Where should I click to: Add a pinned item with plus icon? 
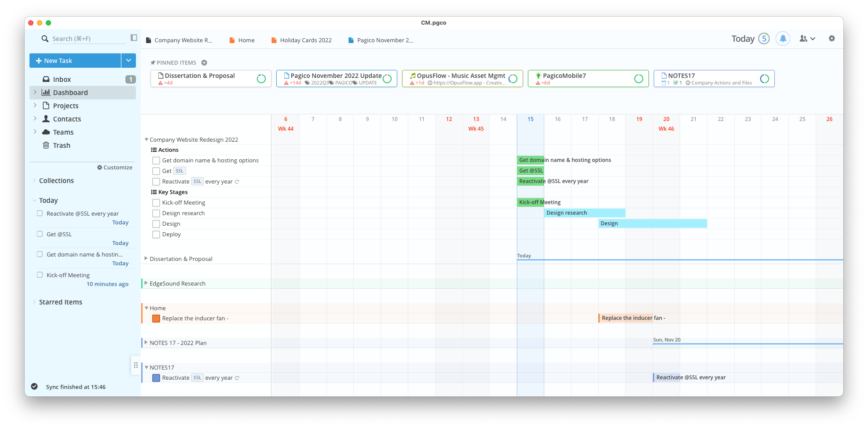tap(204, 63)
